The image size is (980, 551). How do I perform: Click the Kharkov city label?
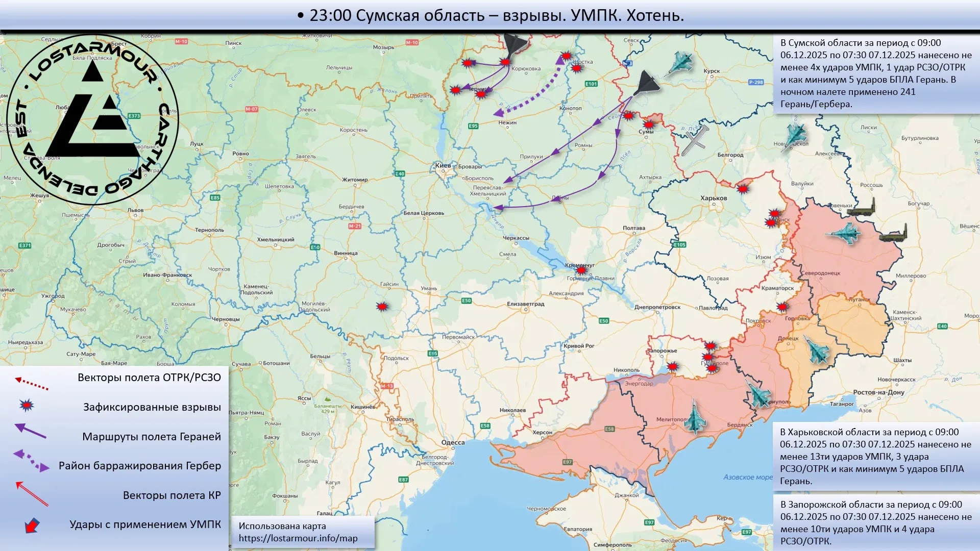coord(714,198)
